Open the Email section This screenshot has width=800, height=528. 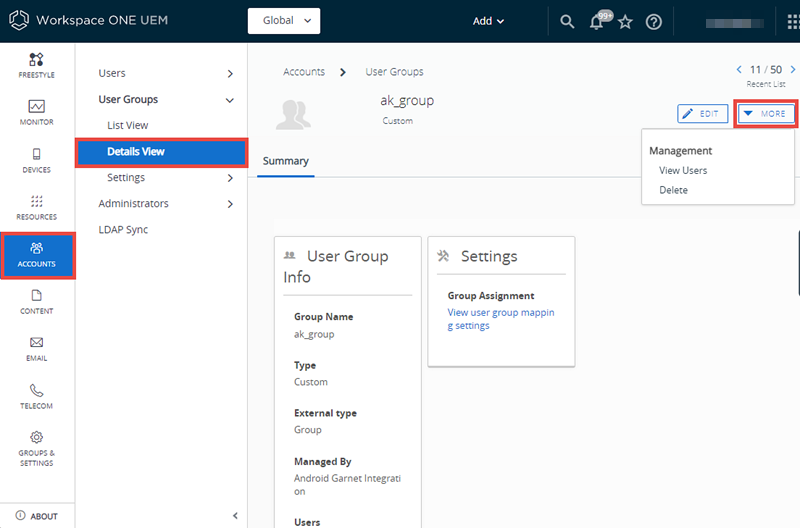(37, 349)
